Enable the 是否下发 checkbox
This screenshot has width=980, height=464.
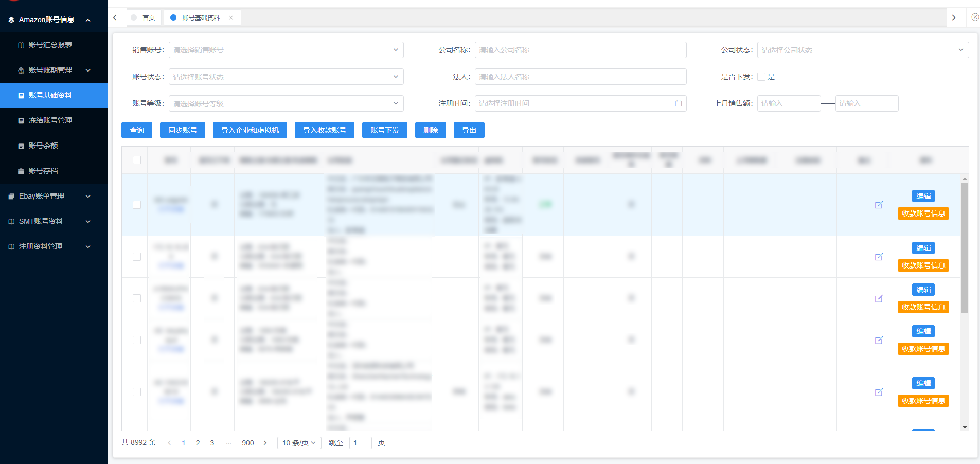pos(761,77)
